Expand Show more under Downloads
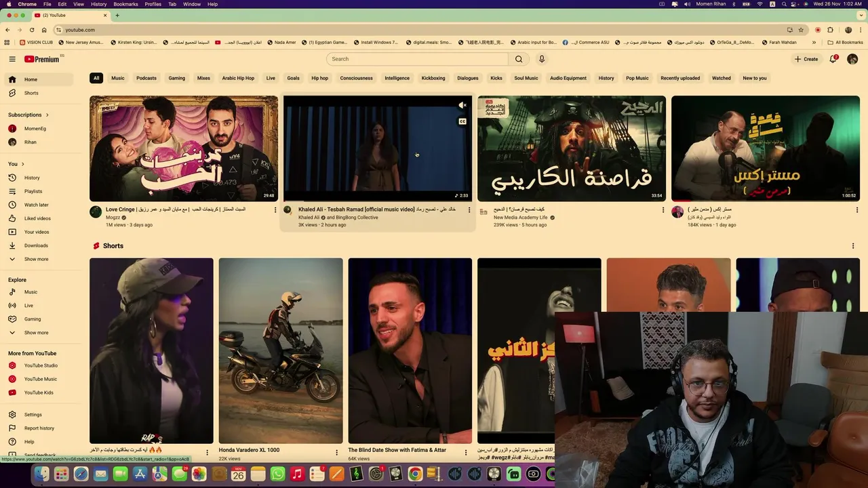 pos(39,259)
